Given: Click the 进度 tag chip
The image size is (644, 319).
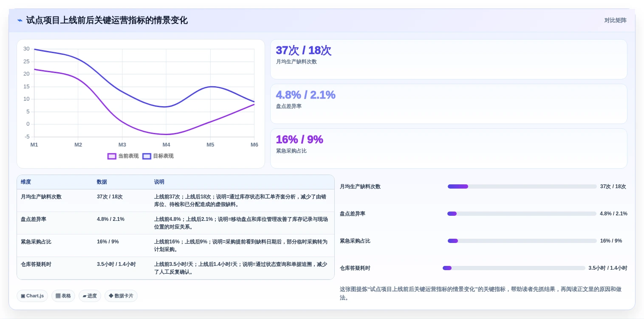Looking at the screenshot, I should [90, 296].
